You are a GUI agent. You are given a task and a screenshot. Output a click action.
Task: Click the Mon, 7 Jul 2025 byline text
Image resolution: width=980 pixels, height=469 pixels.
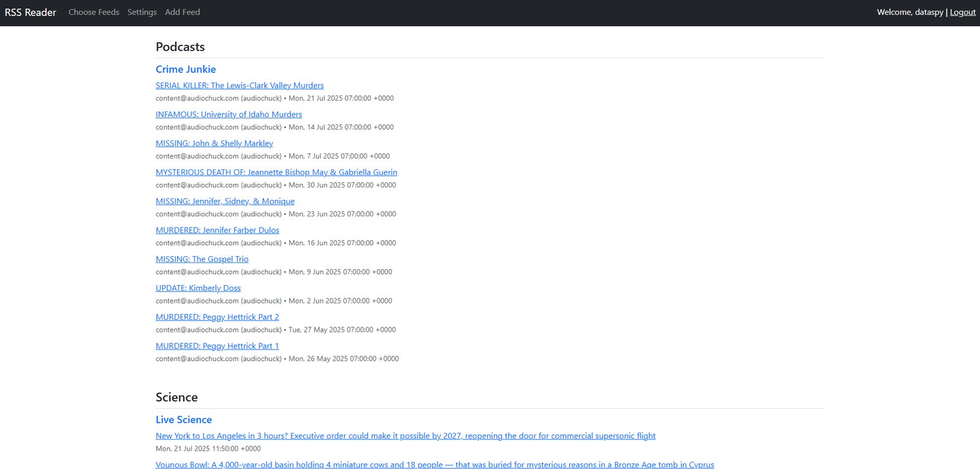click(x=273, y=156)
